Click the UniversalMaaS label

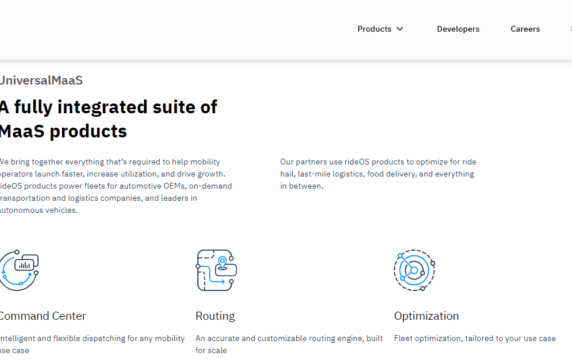(x=41, y=80)
